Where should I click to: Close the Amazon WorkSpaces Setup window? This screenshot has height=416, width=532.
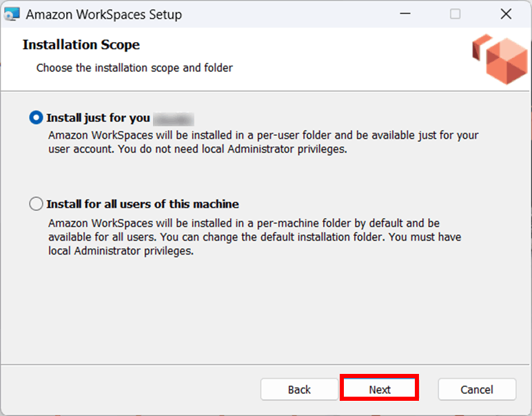coord(506,14)
